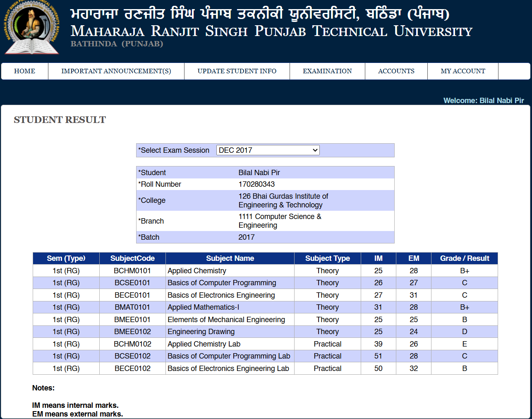
Task: Click the Welcome: Bilal Nabi Pir text
Action: pos(483,101)
